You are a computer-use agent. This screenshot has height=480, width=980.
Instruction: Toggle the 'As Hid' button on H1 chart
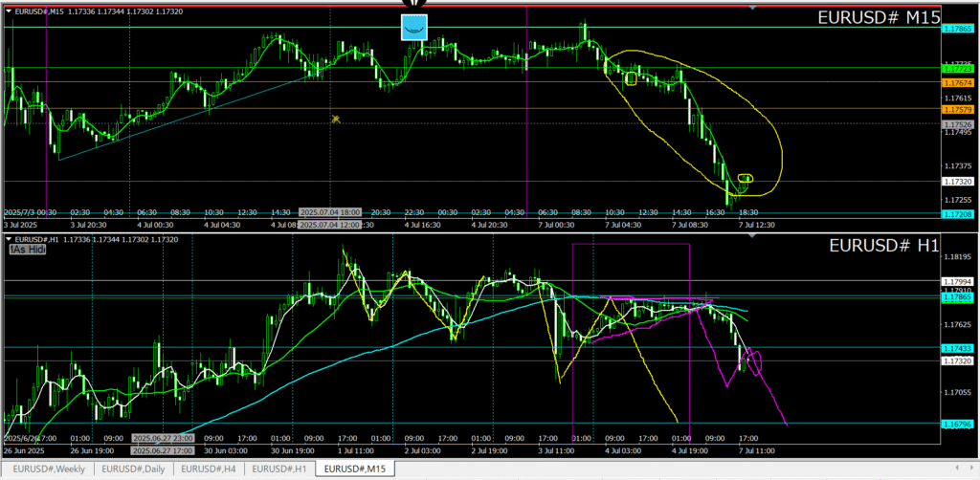28,249
